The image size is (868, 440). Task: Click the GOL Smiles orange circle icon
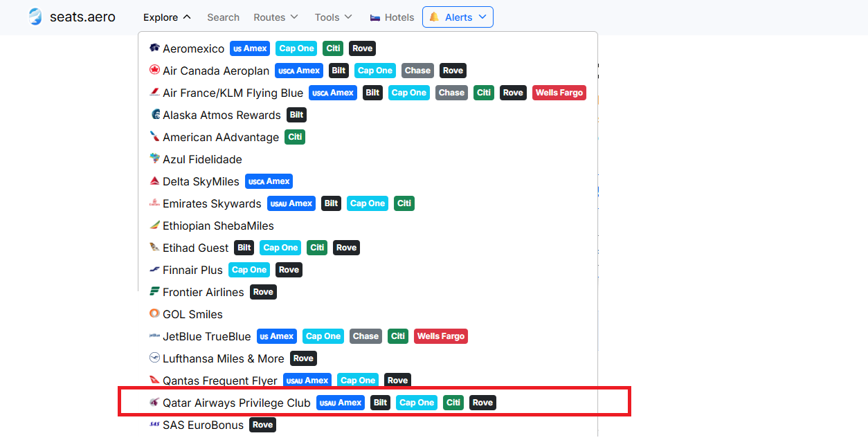[154, 313]
